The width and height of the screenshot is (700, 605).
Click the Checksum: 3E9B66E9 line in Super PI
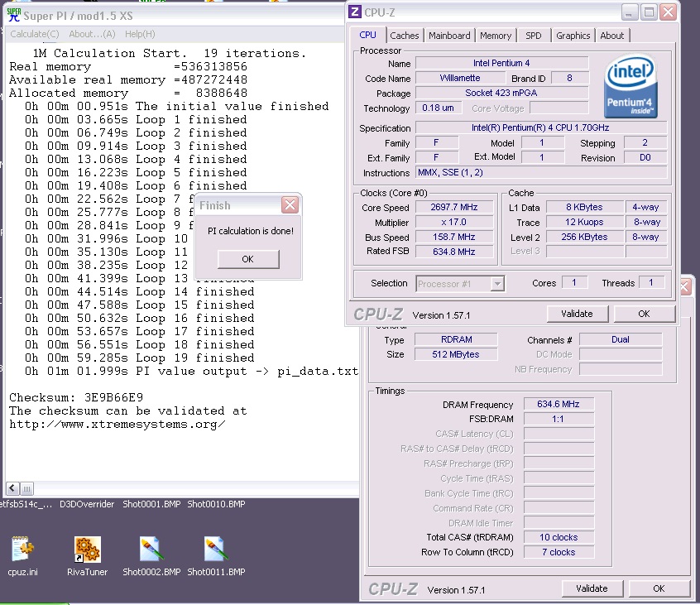(76, 397)
